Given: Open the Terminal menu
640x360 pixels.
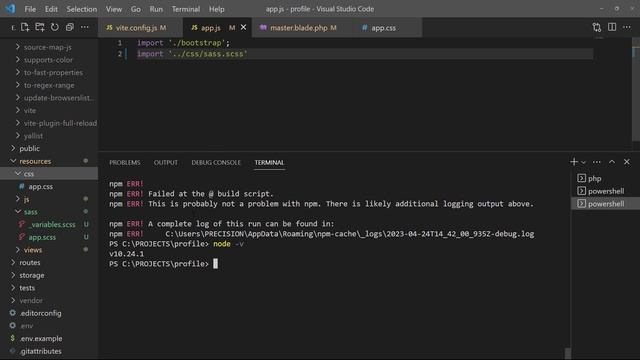Looking at the screenshot, I should tap(186, 9).
